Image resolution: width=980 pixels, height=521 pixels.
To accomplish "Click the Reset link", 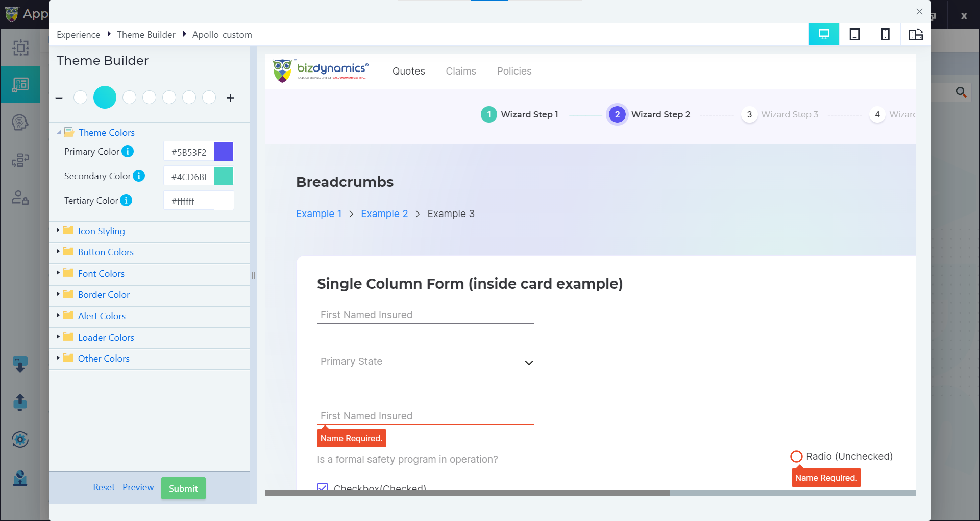I will click(104, 487).
